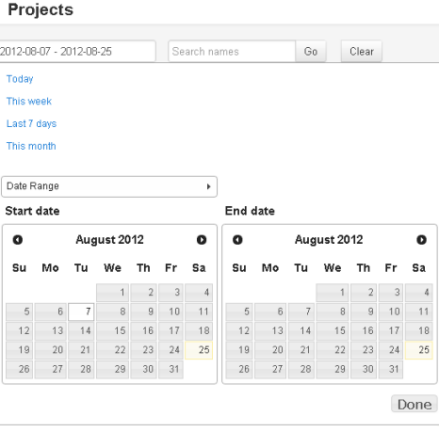This screenshot has height=427, width=439.
Task: Go to next month in End date calendar
Action: tap(421, 240)
